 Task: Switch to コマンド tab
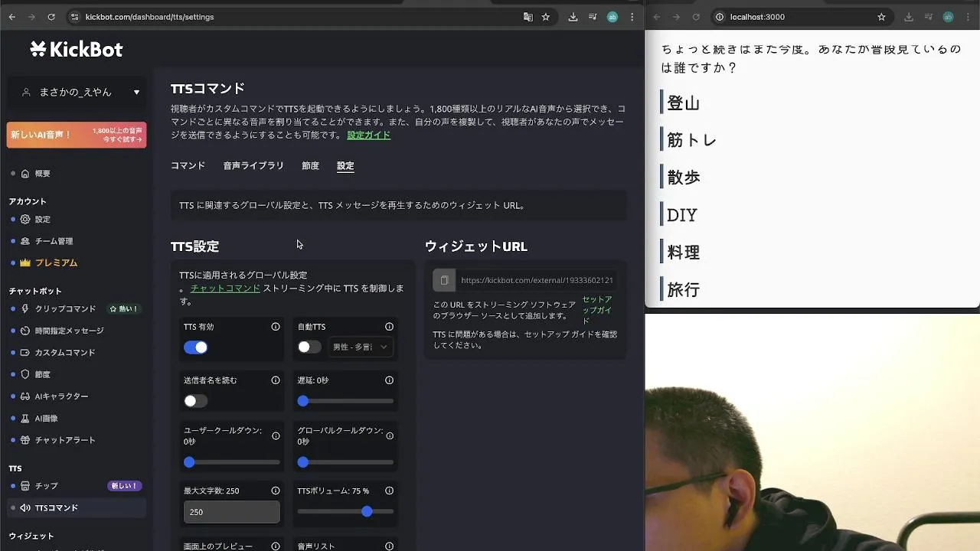pos(188,165)
